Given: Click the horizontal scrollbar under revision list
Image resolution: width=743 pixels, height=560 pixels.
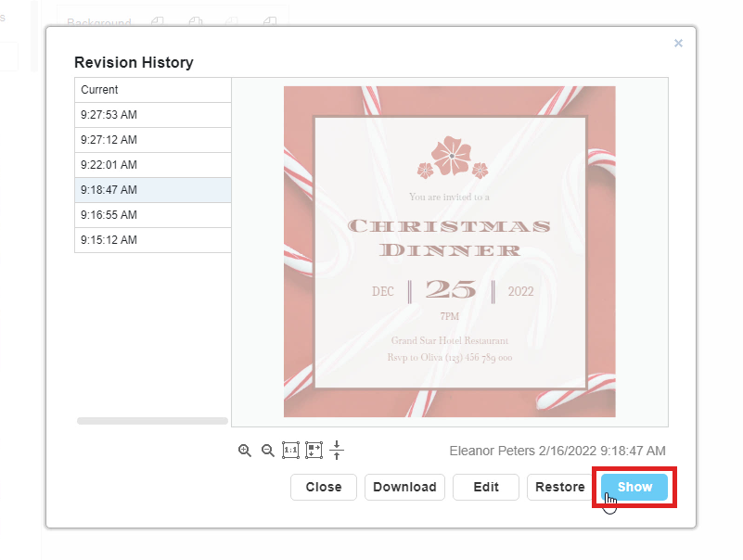Looking at the screenshot, I should click(x=152, y=421).
